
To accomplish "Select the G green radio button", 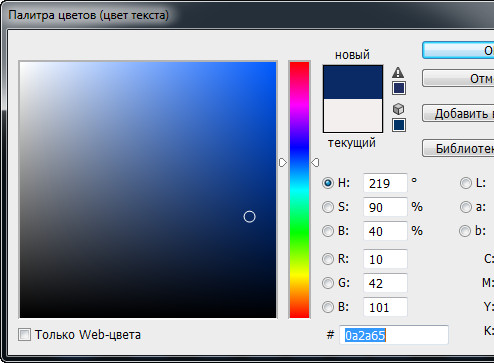I will click(328, 283).
